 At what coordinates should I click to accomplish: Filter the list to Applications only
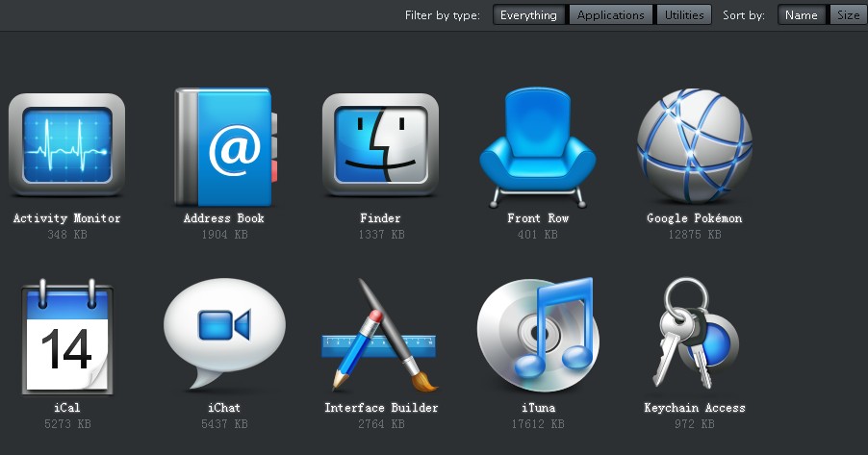coord(610,15)
